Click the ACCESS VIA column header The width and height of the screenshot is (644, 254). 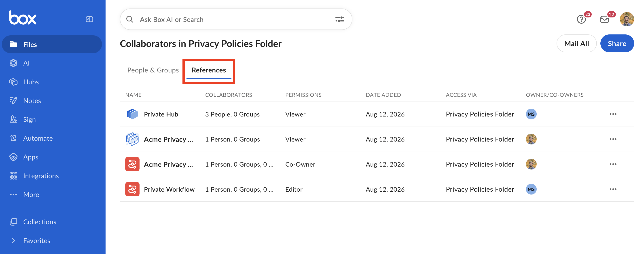[461, 95]
